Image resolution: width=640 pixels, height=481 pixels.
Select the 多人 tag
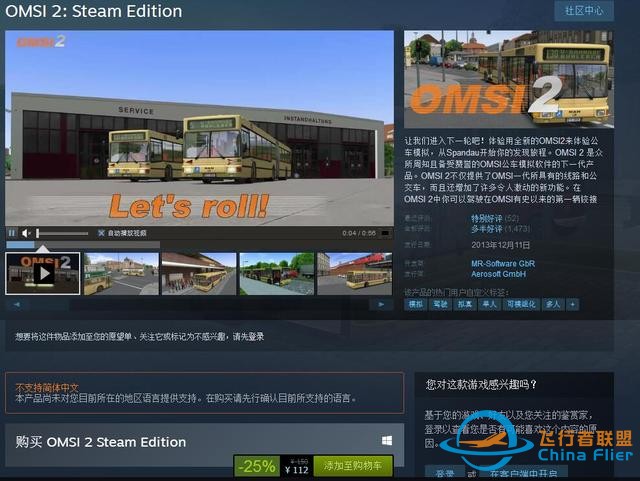pyautogui.click(x=553, y=305)
